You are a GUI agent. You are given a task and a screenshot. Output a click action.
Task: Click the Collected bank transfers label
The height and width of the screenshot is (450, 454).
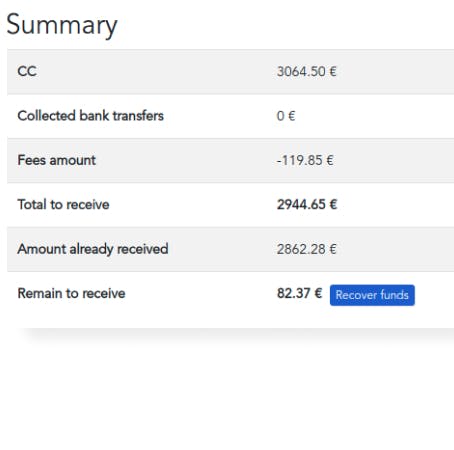91,116
